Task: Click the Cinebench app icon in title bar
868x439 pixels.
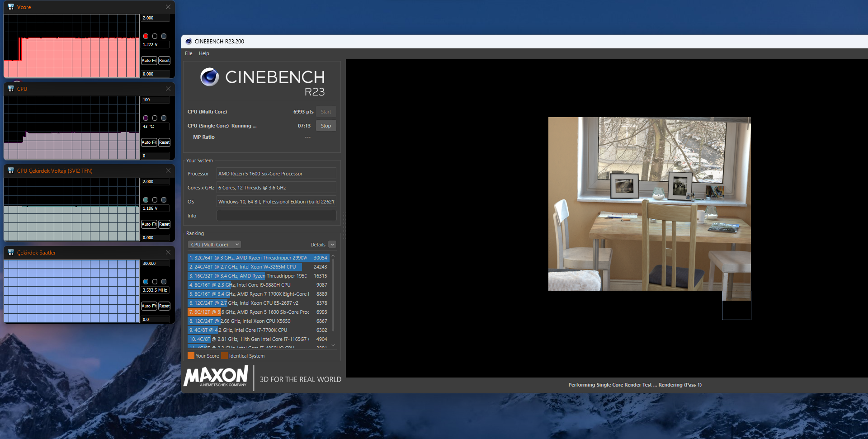Action: tap(189, 41)
